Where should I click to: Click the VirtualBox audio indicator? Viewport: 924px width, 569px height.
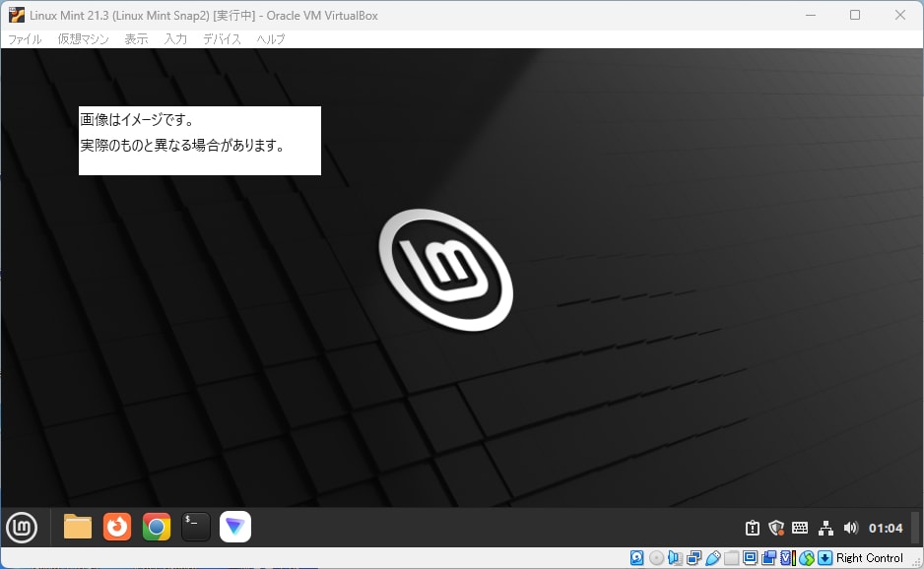click(x=676, y=558)
